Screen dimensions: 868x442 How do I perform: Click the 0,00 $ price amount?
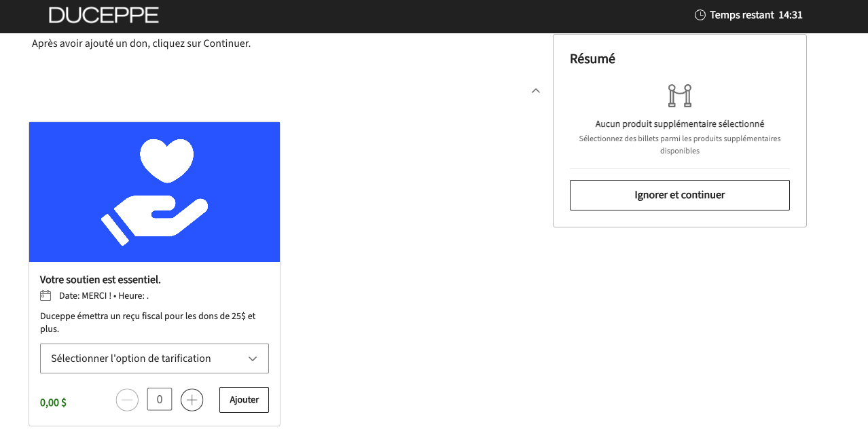coord(53,403)
